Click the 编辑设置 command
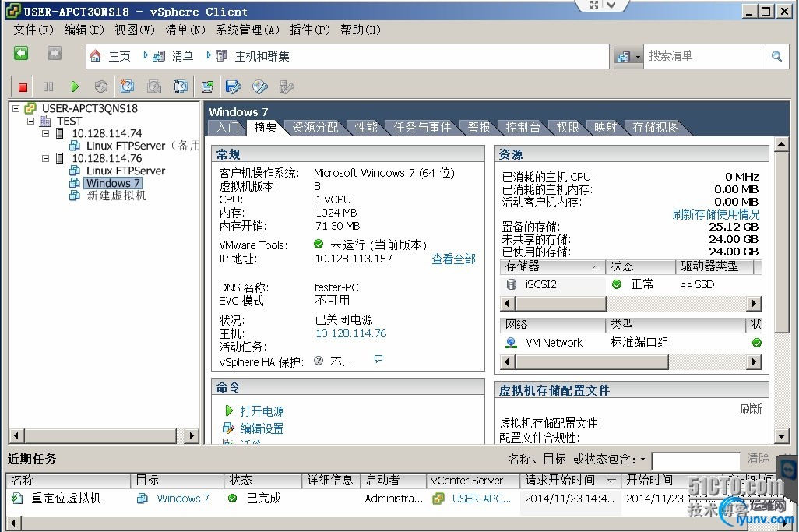Image resolution: width=799 pixels, height=532 pixels. 262,428
